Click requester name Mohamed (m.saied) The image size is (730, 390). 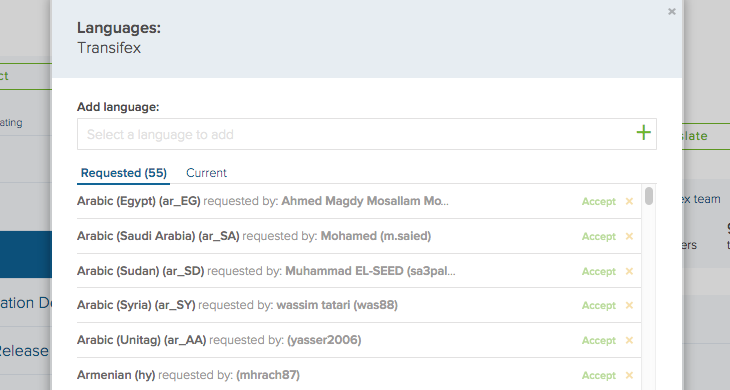376,236
